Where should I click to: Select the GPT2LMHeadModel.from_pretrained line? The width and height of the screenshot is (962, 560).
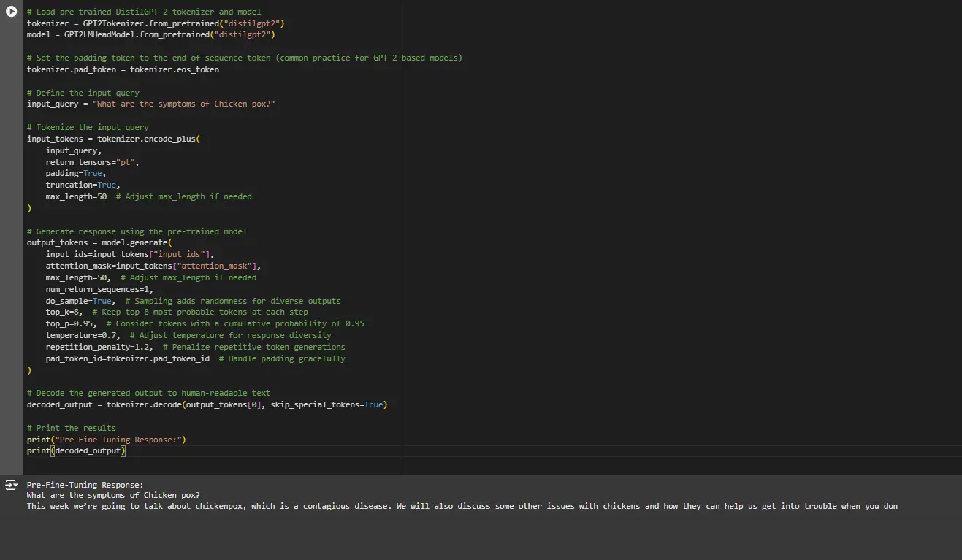click(x=151, y=35)
